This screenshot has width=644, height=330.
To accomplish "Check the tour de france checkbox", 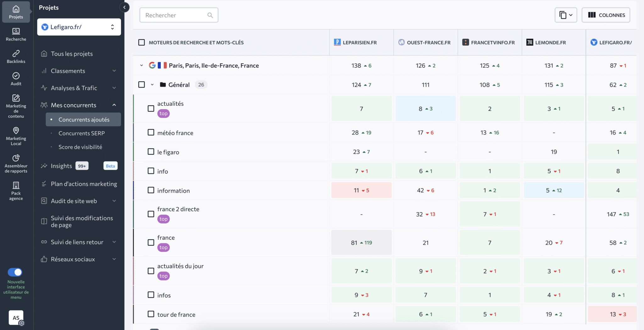I will tap(151, 314).
